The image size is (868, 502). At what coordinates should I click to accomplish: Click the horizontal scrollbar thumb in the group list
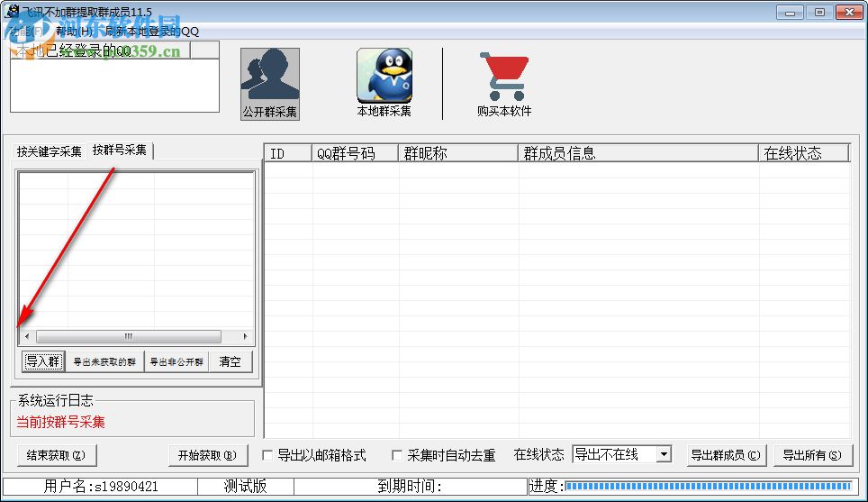pyautogui.click(x=129, y=336)
